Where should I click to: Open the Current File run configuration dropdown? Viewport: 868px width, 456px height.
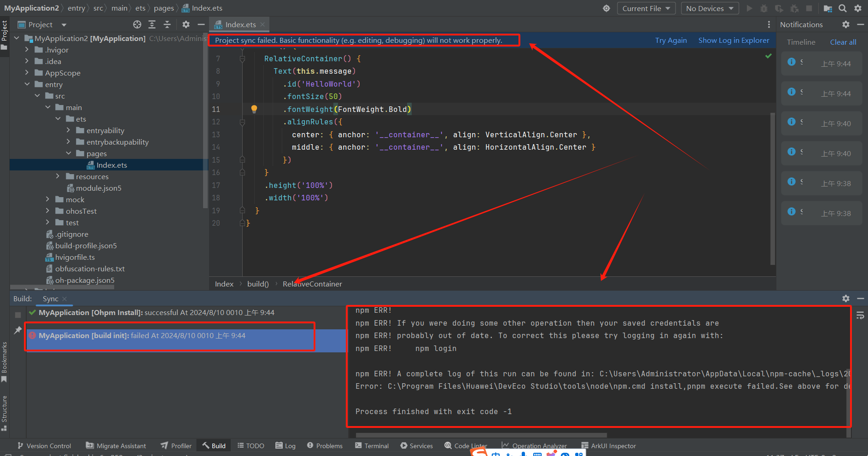tap(646, 8)
